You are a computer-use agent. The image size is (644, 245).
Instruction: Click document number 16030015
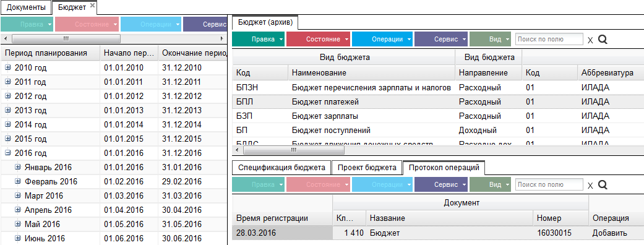pos(560,233)
